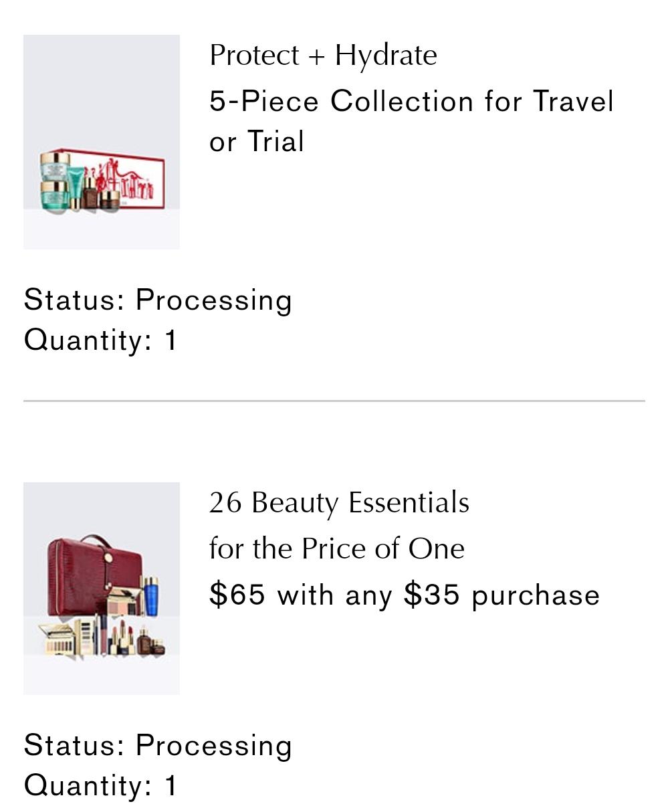The image size is (664, 812).
Task: Click Quantity: 1 under 26 Beauty Essentials
Action: pyautogui.click(x=100, y=785)
